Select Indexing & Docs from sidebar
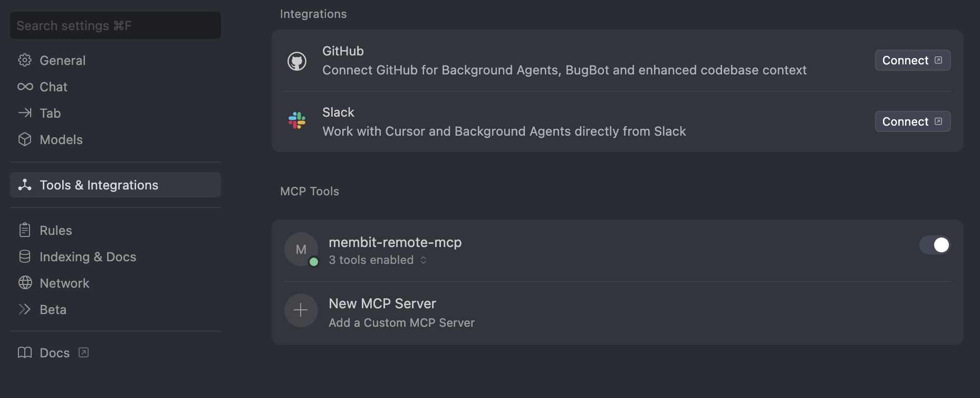980x398 pixels. 88,257
